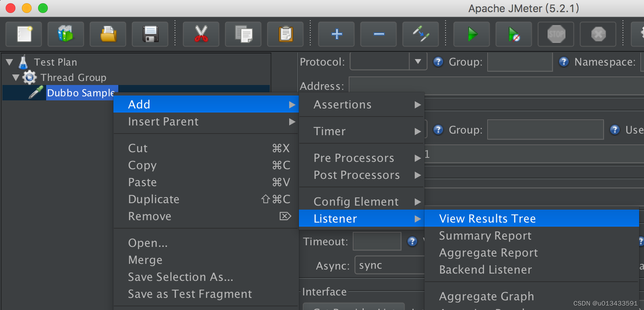The height and width of the screenshot is (310, 644).
Task: Click the Timeout input field
Action: pos(377,242)
